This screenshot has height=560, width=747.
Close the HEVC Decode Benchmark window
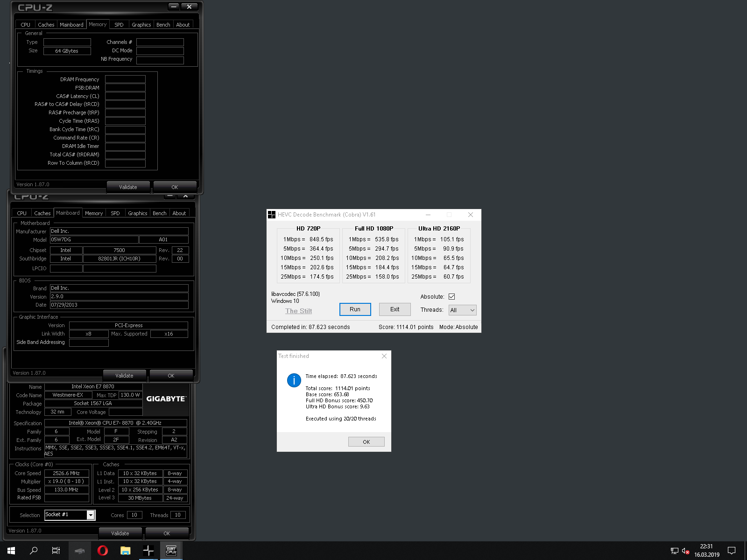point(471,215)
